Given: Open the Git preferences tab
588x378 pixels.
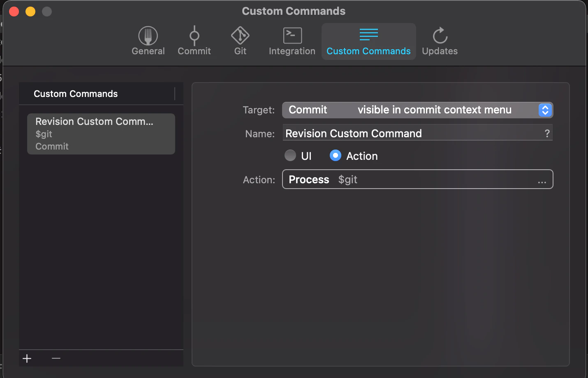Looking at the screenshot, I should 240,41.
